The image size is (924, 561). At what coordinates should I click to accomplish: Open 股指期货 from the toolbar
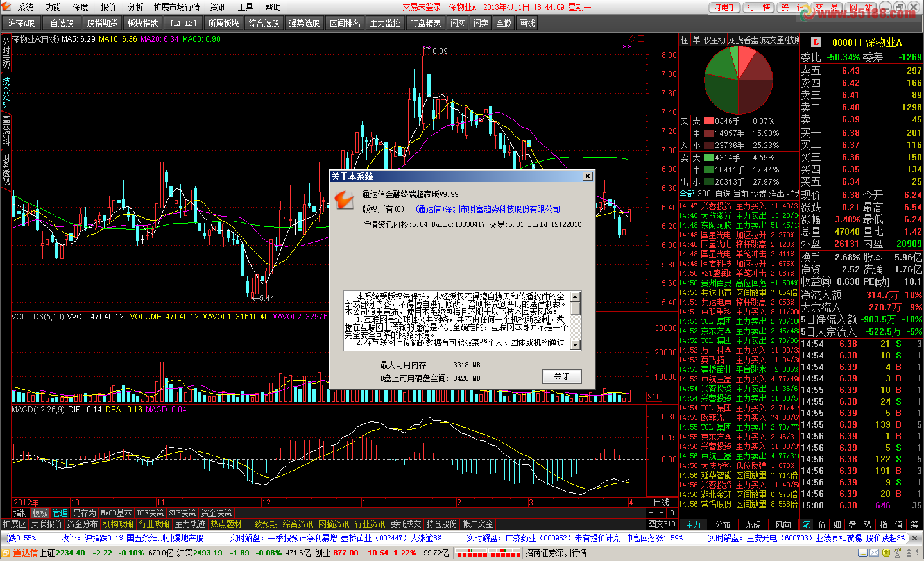tap(103, 23)
